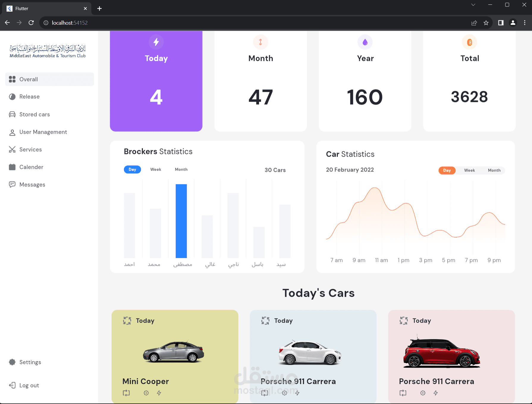The width and height of the screenshot is (532, 404).
Task: Open the Release menu item
Action: [29, 97]
